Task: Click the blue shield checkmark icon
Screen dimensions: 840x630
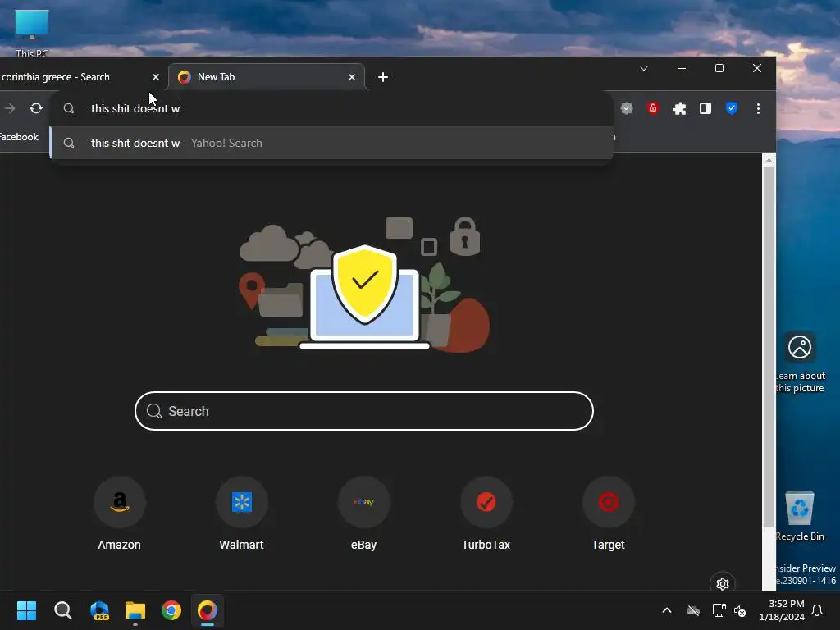Action: 732,109
